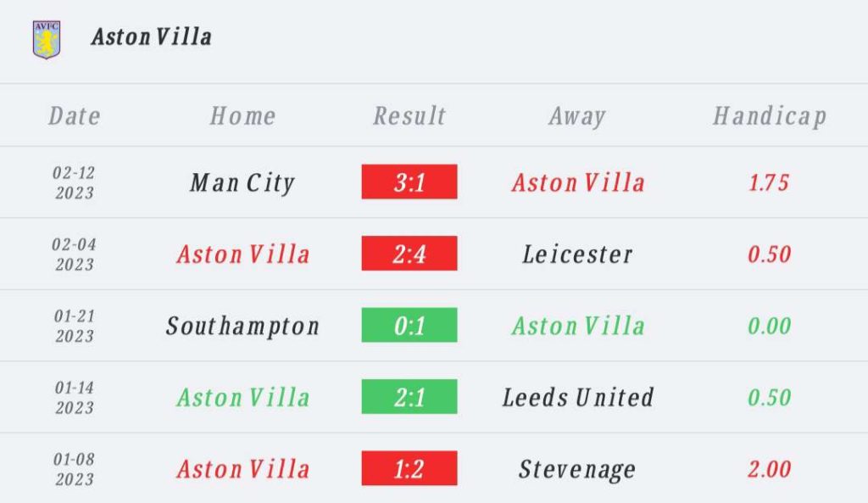The height and width of the screenshot is (503, 868).
Task: Select the Date column header
Action: tap(75, 116)
